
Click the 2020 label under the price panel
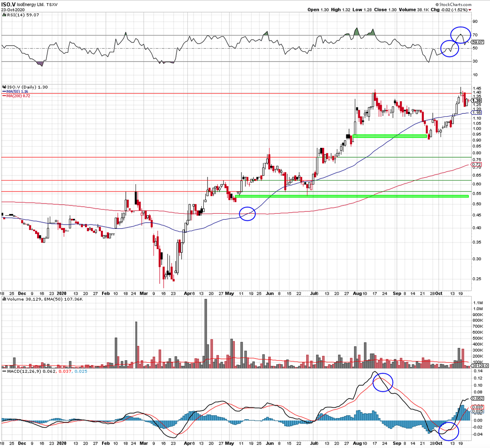coord(62,293)
